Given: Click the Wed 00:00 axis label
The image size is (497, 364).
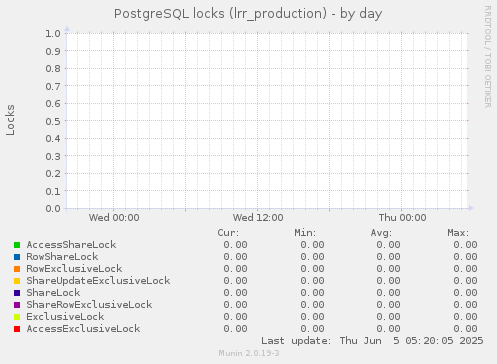Looking at the screenshot, I should [x=114, y=218].
